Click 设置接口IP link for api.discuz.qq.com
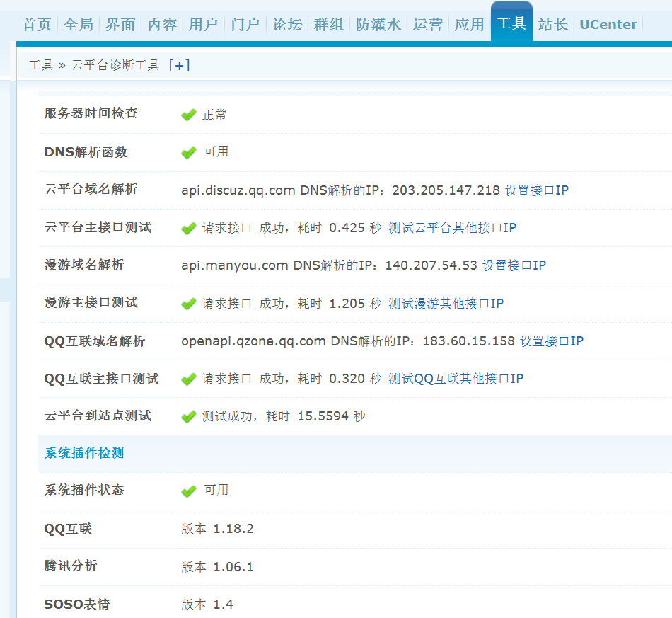672x618 pixels. point(536,190)
